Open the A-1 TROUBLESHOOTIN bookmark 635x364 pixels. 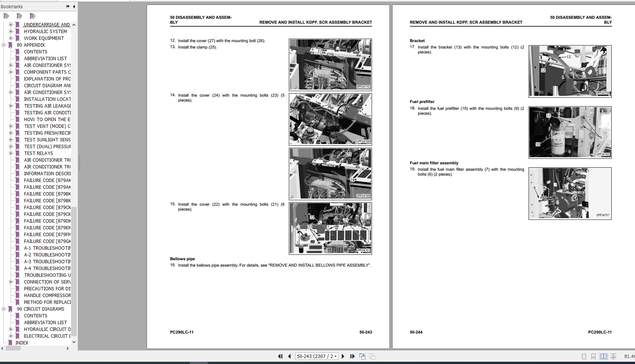tap(47, 248)
